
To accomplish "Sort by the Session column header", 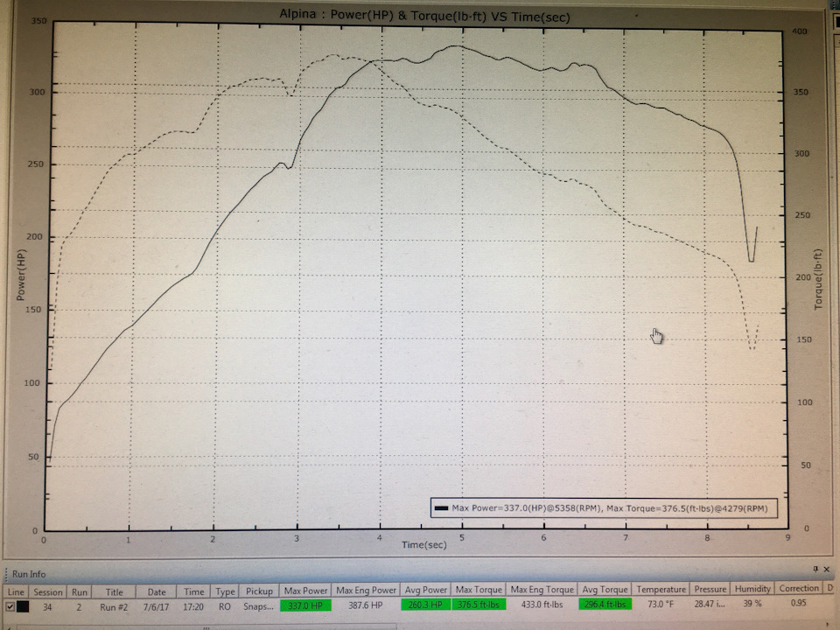I will pos(47,592).
